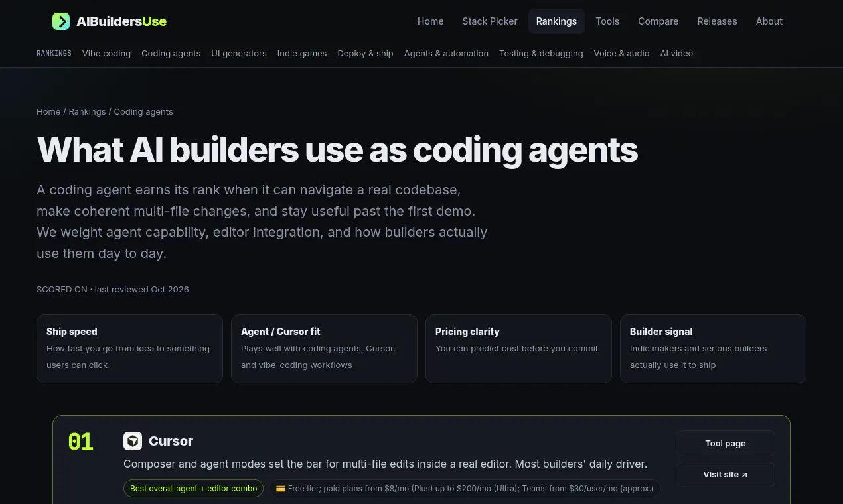Click the Tool page button for Cursor
This screenshot has height=504, width=843.
(x=726, y=444)
